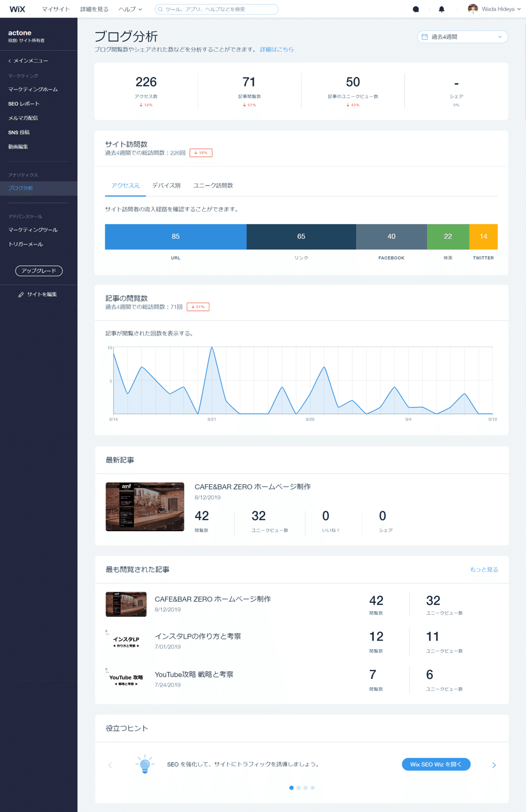Click インスタLP article thumbnail
The width and height of the screenshot is (526, 812).
click(x=126, y=642)
